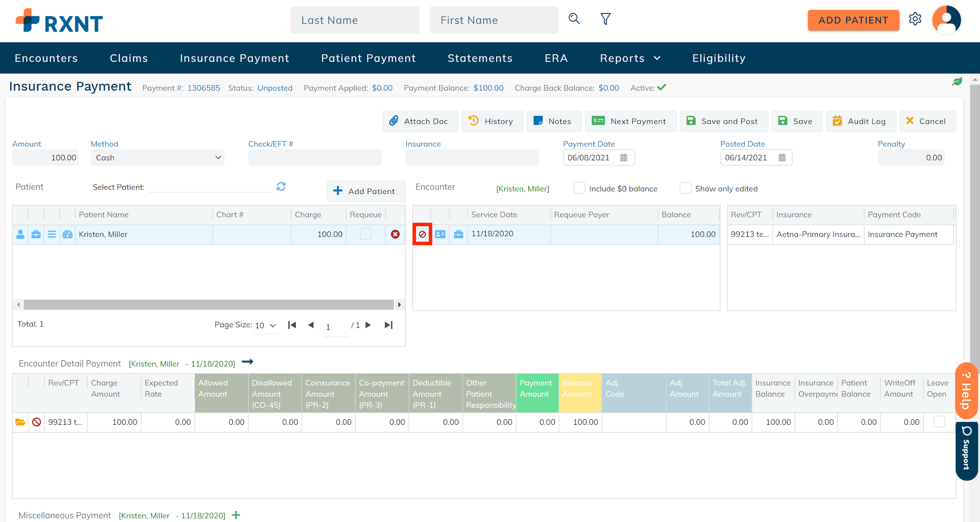The height and width of the screenshot is (522, 980).
Task: Open payment History
Action: pos(492,121)
